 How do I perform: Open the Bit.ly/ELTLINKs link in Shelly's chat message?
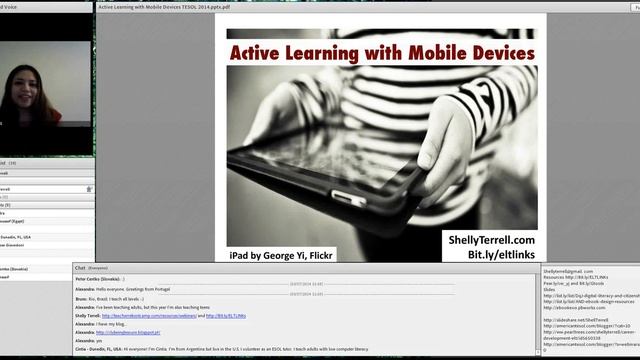226,316
